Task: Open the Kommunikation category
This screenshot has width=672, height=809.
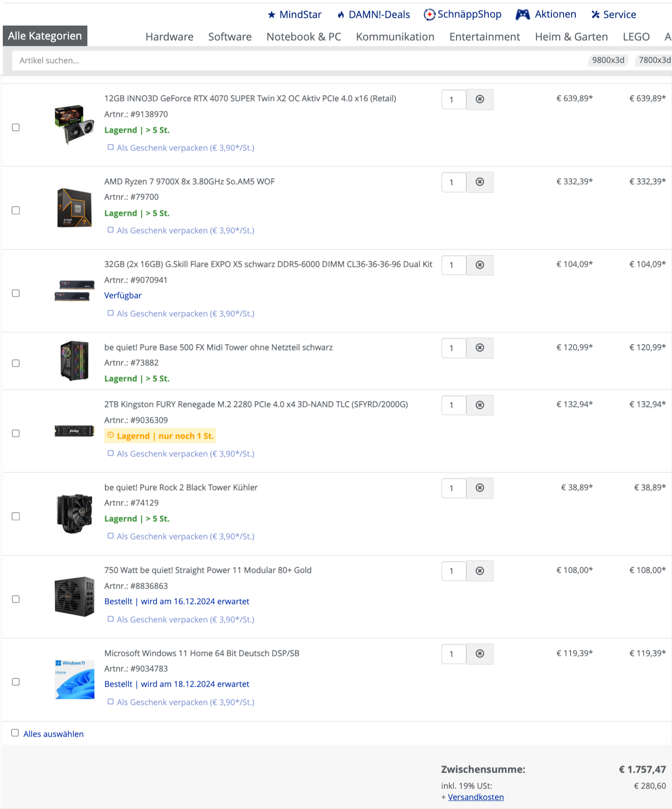Action: point(395,37)
